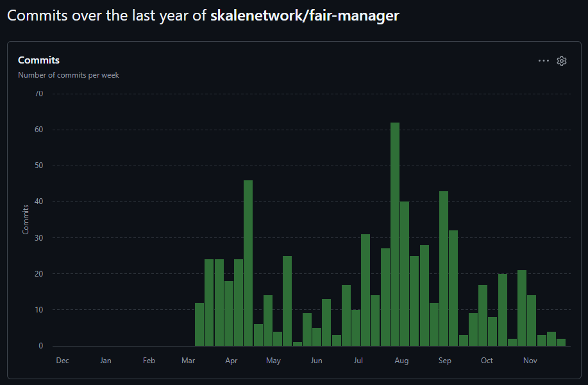This screenshot has height=385, width=588.
Task: Click the '0' y-axis value
Action: coord(41,346)
